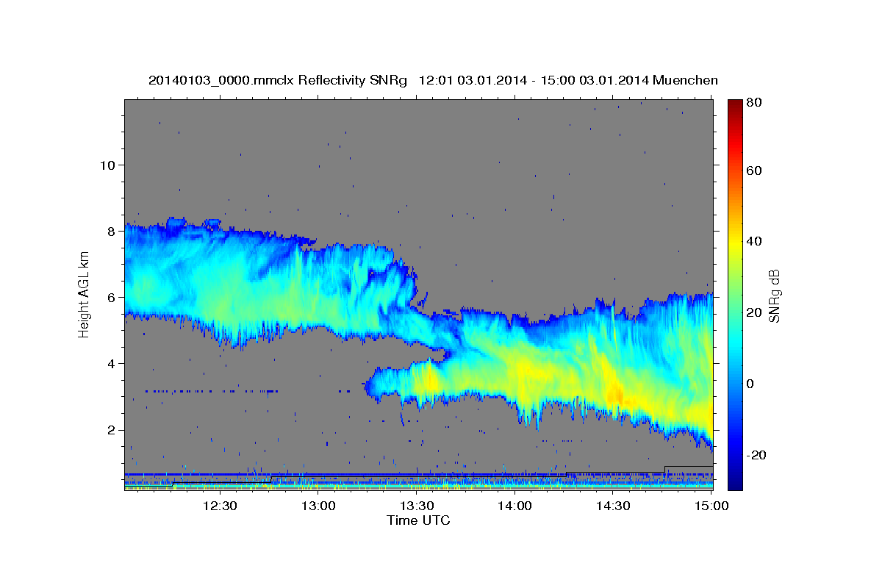Click the 'Height AGL km' axis label

click(84, 293)
